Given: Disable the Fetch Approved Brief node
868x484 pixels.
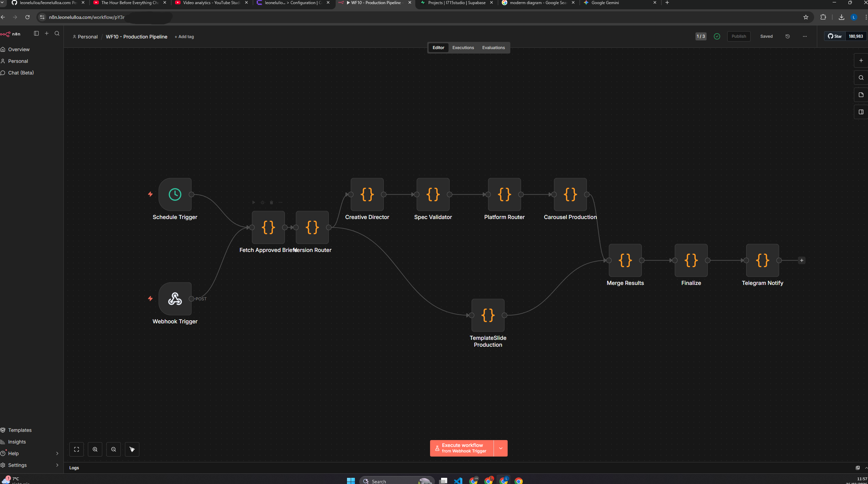Looking at the screenshot, I should [x=262, y=202].
